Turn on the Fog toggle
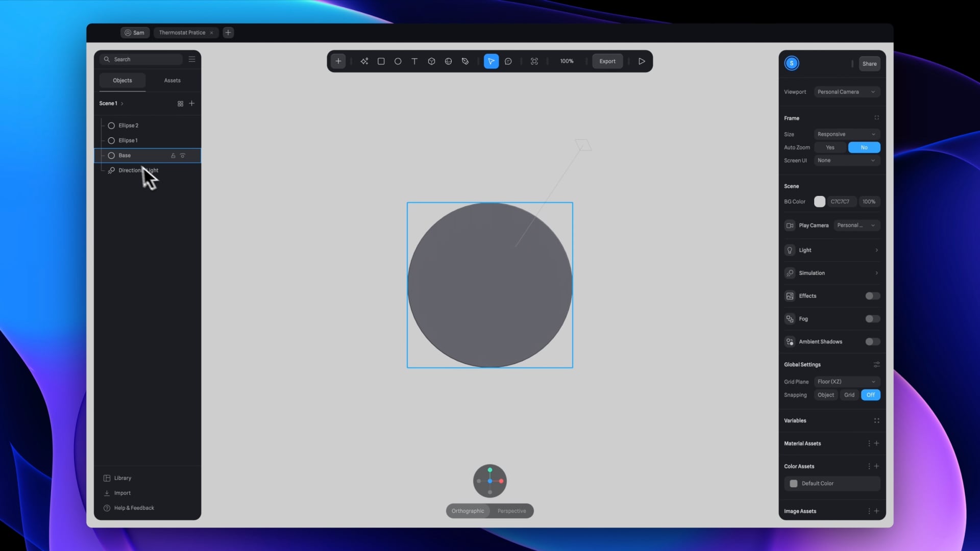The image size is (980, 551). pos(872,319)
